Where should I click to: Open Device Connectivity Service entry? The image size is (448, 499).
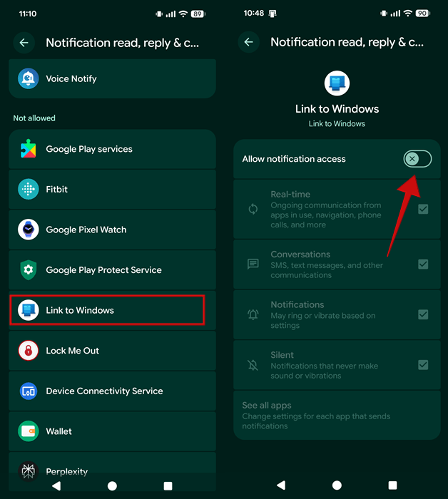tap(113, 391)
